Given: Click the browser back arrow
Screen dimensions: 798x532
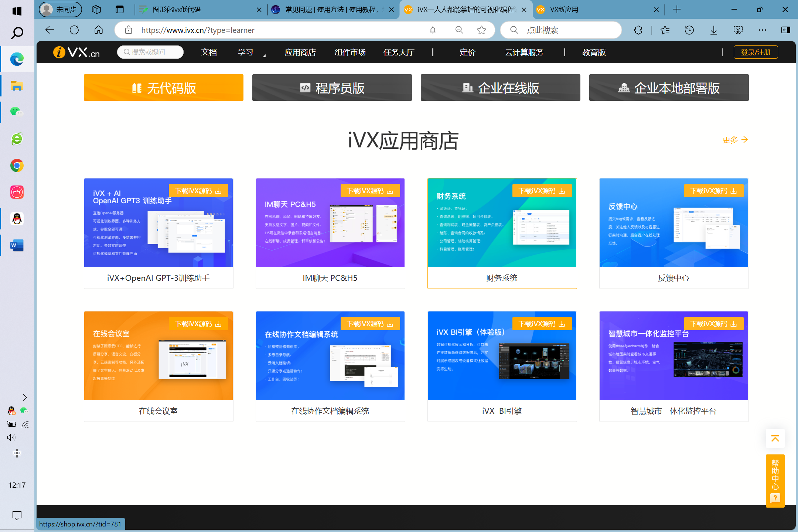Looking at the screenshot, I should pos(50,30).
